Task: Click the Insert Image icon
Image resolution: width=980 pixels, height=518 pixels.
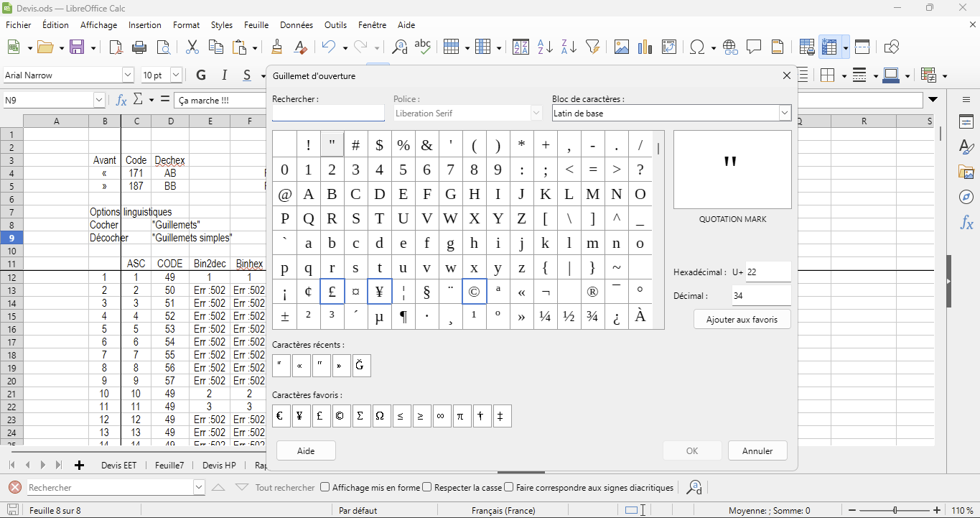Action: coord(621,47)
